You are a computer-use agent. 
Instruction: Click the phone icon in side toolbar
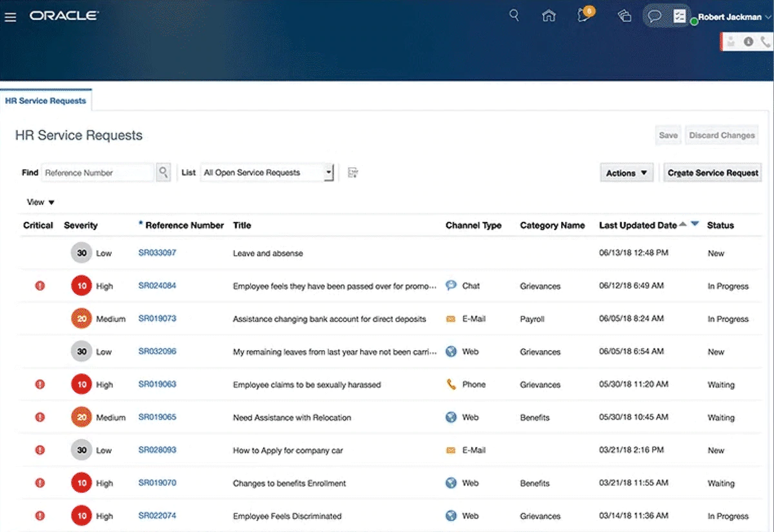pyautogui.click(x=765, y=41)
